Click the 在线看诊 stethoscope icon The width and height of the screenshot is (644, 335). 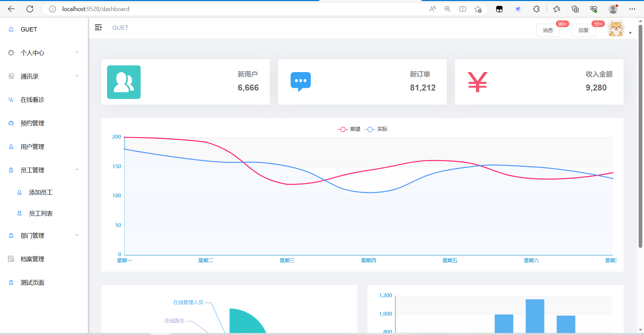pyautogui.click(x=11, y=100)
